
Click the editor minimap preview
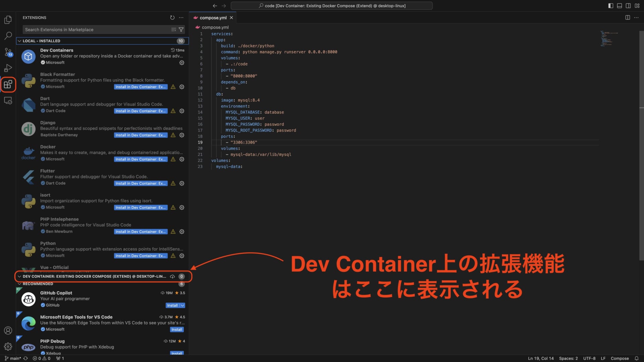[609, 39]
